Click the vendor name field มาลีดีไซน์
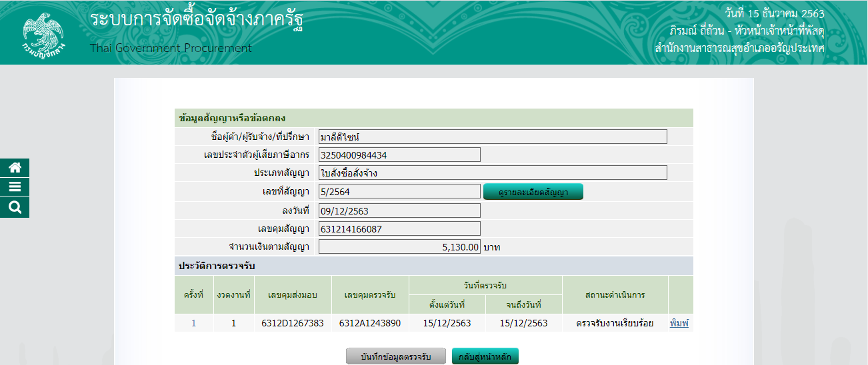 (493, 137)
